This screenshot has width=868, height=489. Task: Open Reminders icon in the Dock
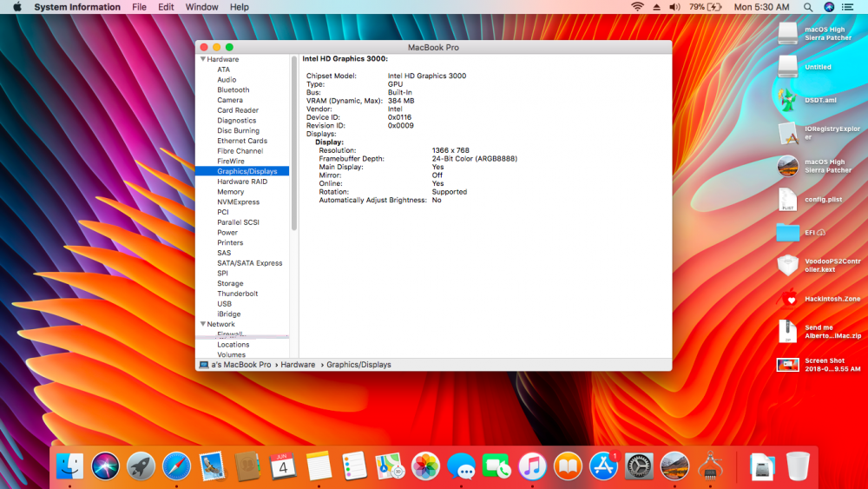(354, 466)
